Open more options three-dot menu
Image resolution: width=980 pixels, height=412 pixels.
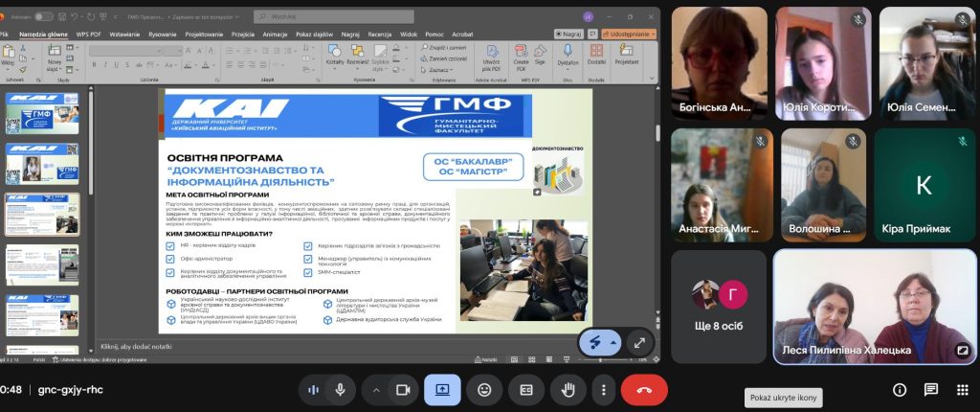tap(602, 390)
